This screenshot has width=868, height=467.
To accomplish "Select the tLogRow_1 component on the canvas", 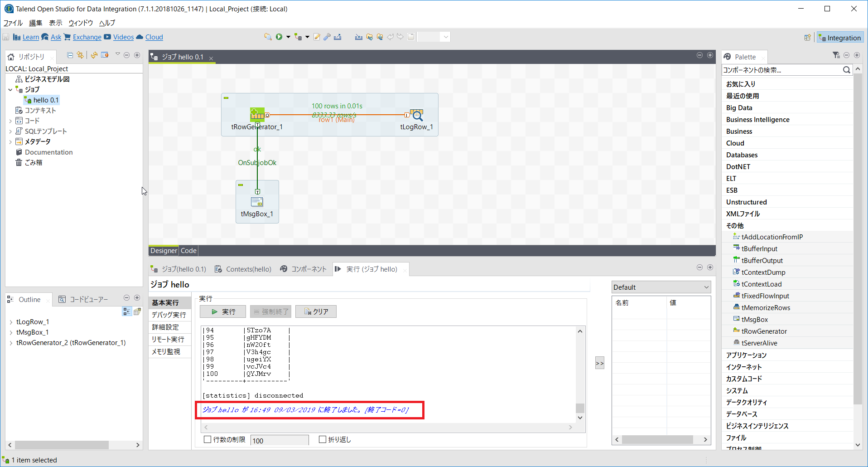I will [x=416, y=114].
